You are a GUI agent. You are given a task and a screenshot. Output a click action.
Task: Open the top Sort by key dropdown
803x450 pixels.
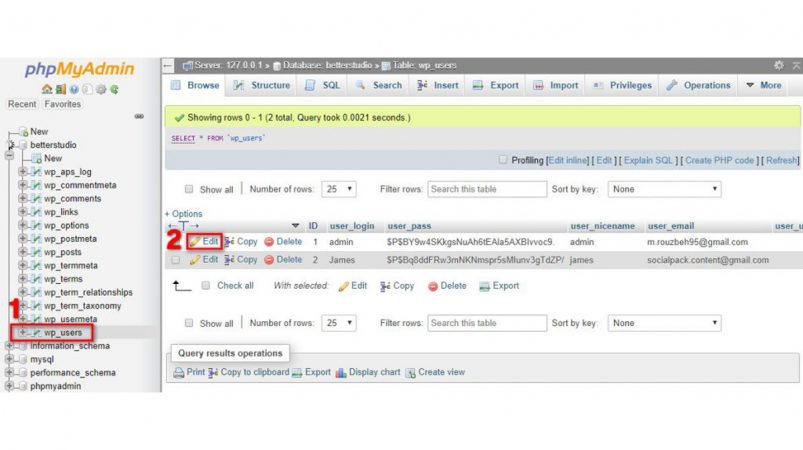[664, 189]
